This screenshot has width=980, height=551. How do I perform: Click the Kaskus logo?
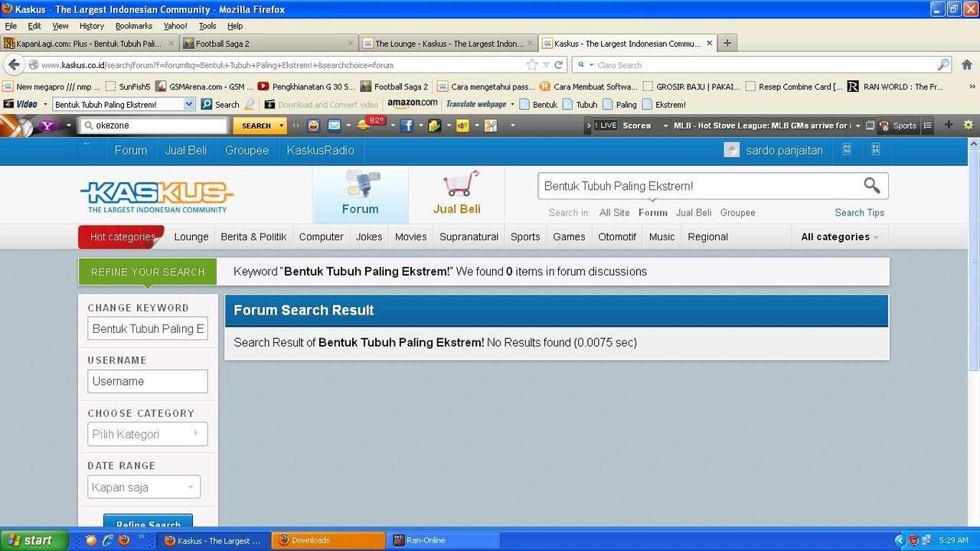156,195
